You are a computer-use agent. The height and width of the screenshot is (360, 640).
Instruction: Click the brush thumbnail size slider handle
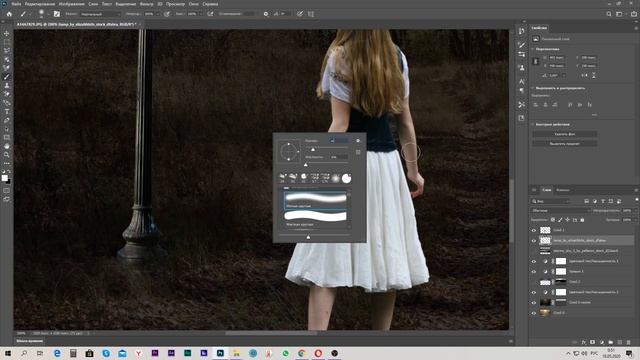coord(308,237)
